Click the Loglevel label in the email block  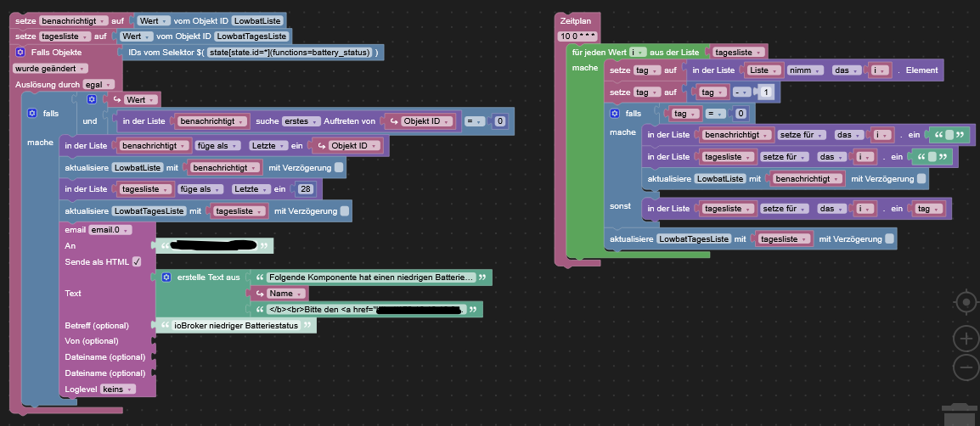point(82,389)
